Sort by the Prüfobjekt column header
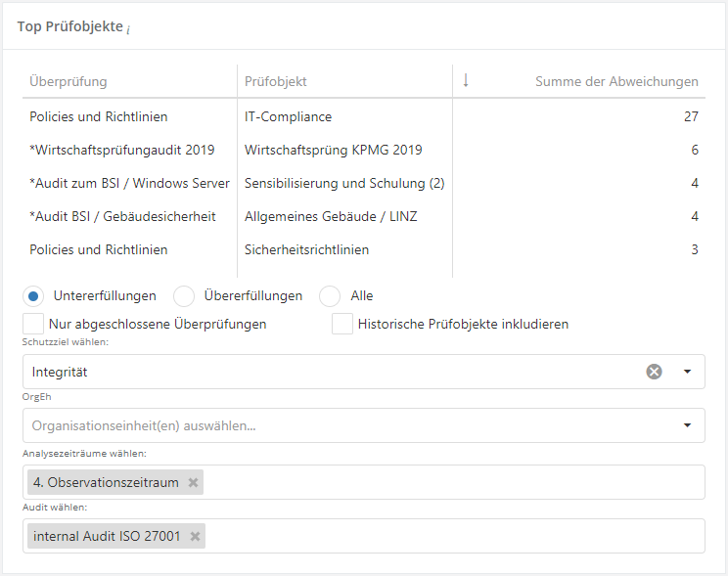Image resolution: width=728 pixels, height=576 pixels. coord(276,81)
